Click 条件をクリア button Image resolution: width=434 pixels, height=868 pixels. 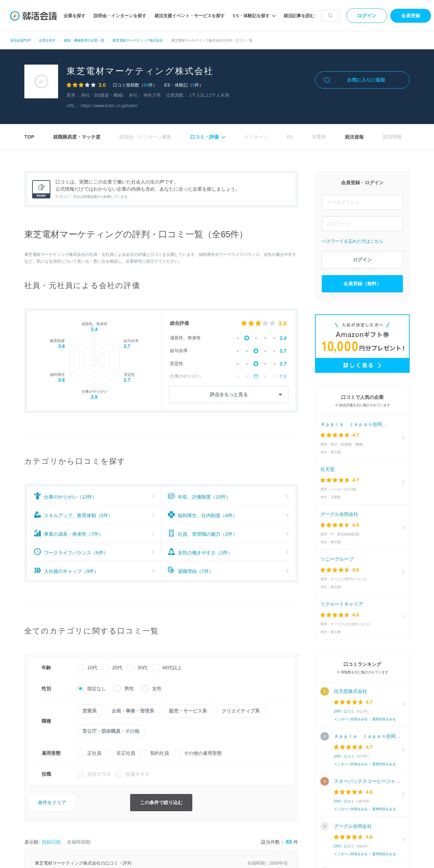52,802
